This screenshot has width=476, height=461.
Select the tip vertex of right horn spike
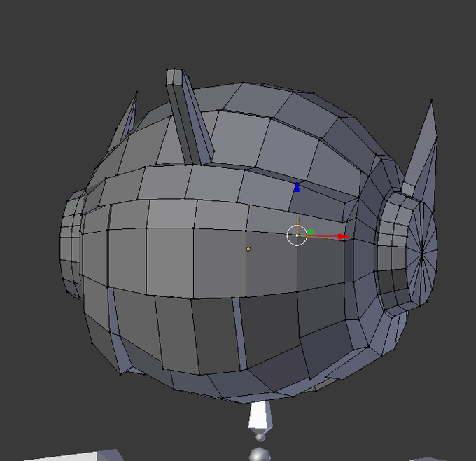point(431,99)
